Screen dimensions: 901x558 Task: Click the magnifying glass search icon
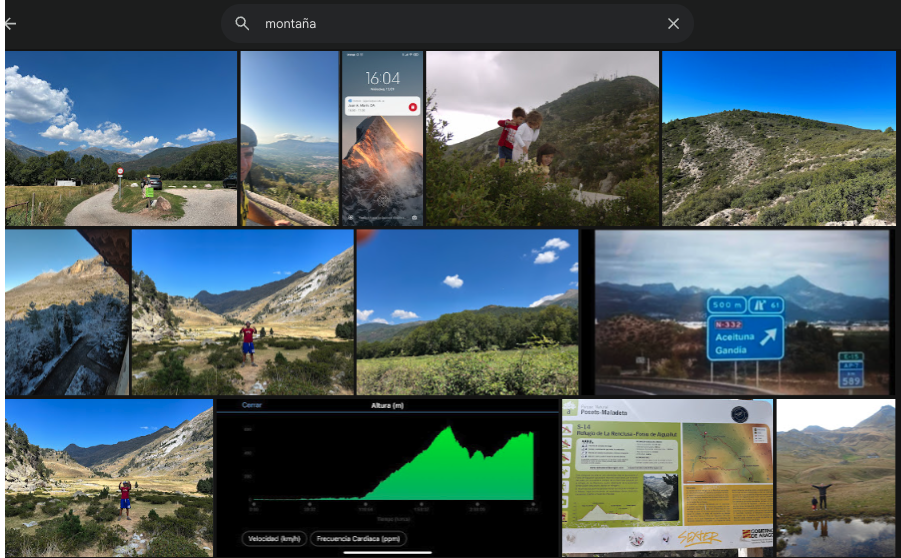[242, 23]
